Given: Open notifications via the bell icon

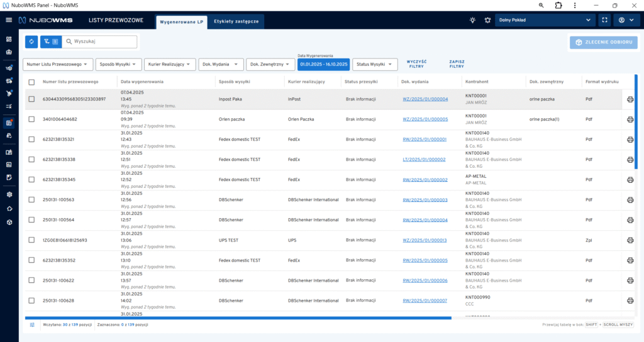Looking at the screenshot, I should coord(487,20).
